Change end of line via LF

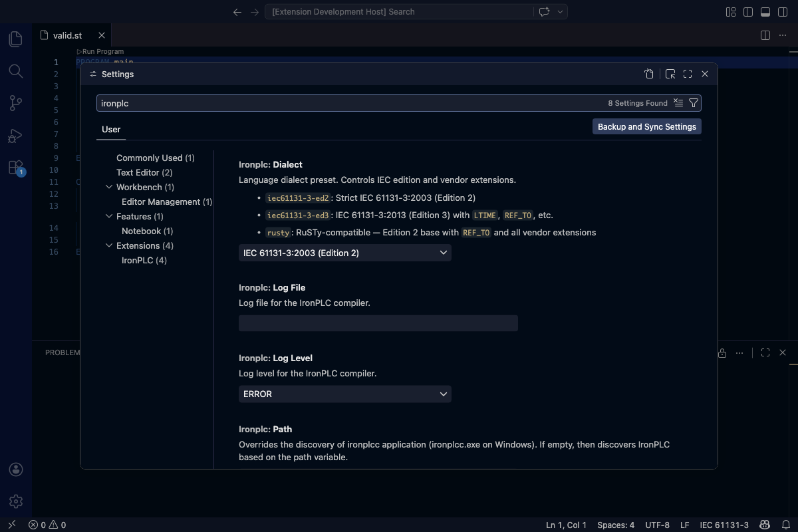[x=685, y=525]
